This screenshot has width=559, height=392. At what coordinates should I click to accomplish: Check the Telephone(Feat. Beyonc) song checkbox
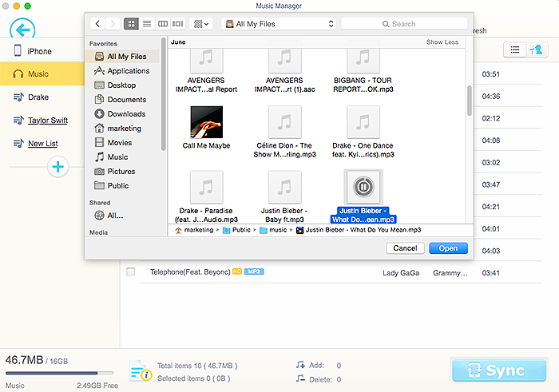tap(131, 272)
